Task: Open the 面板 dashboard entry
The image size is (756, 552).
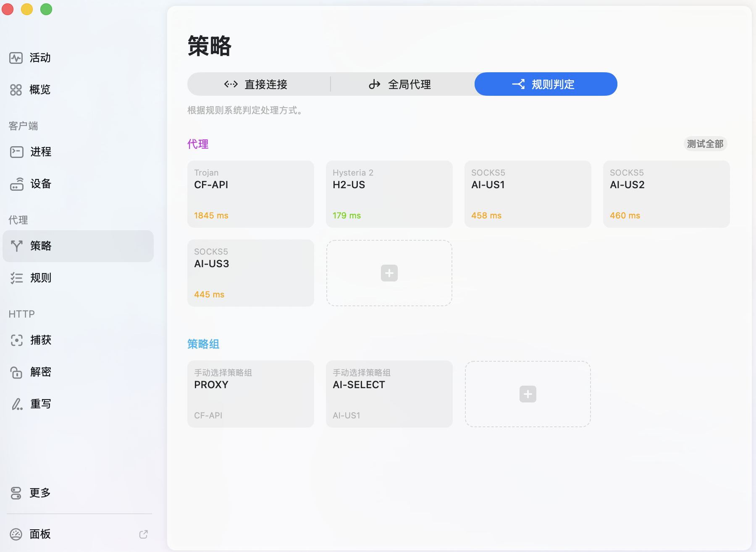Action: (x=78, y=534)
